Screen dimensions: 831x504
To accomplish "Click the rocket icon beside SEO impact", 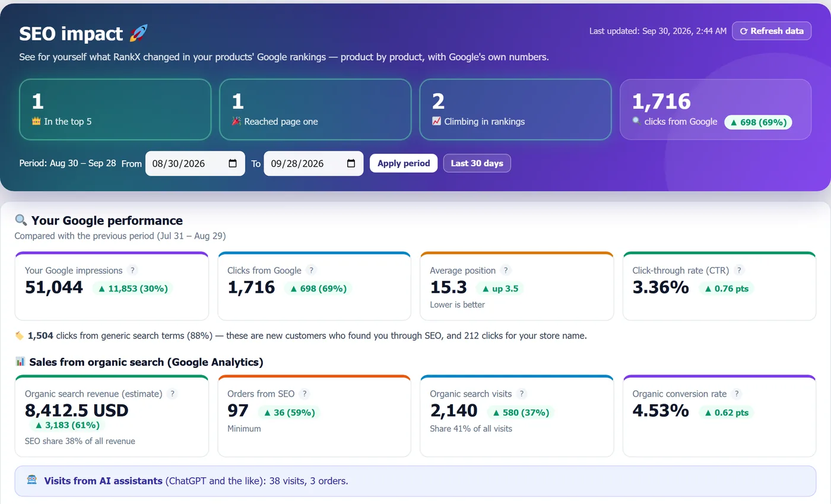I will 138,33.
